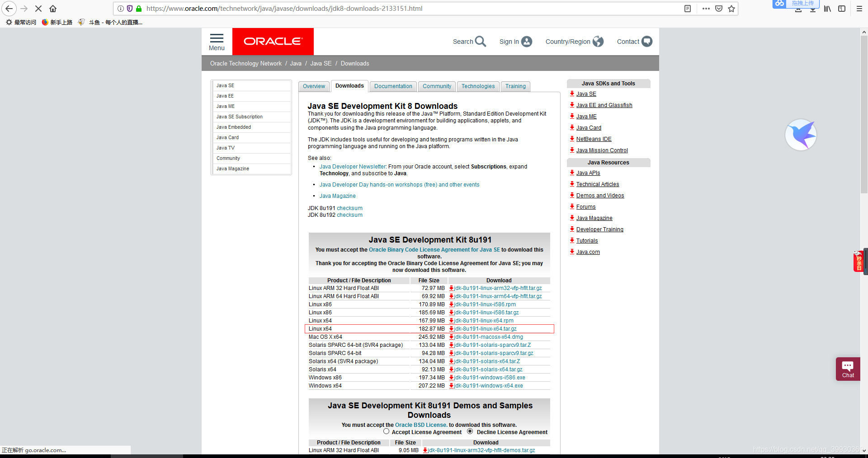Bookmark this page with the star icon
Image resolution: width=868 pixels, height=458 pixels.
click(x=731, y=9)
